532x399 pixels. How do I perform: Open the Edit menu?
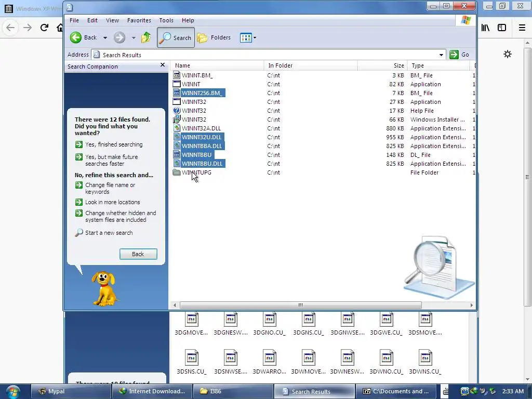92,20
